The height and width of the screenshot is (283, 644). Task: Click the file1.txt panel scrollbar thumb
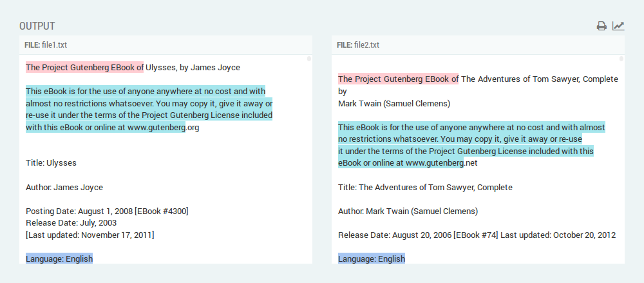(x=309, y=59)
